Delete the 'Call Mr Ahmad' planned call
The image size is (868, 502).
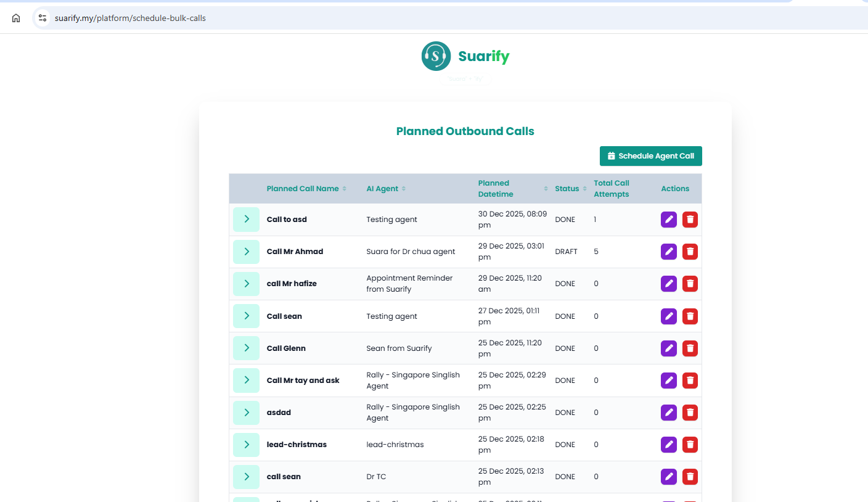tap(690, 252)
